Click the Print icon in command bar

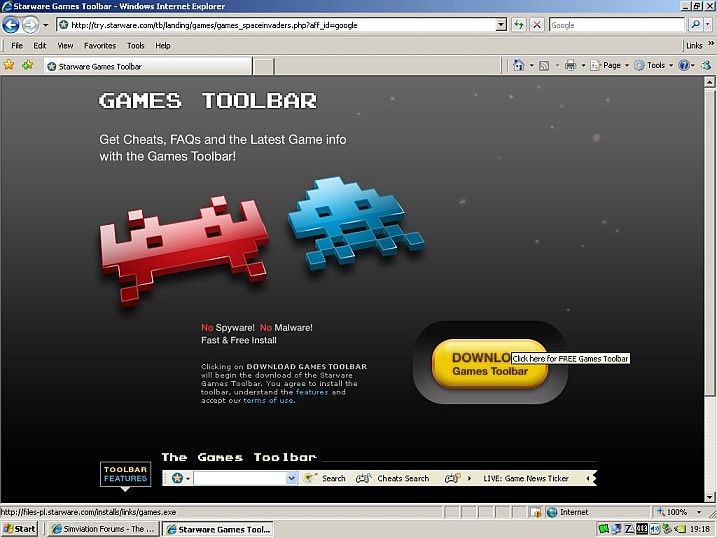[x=570, y=65]
